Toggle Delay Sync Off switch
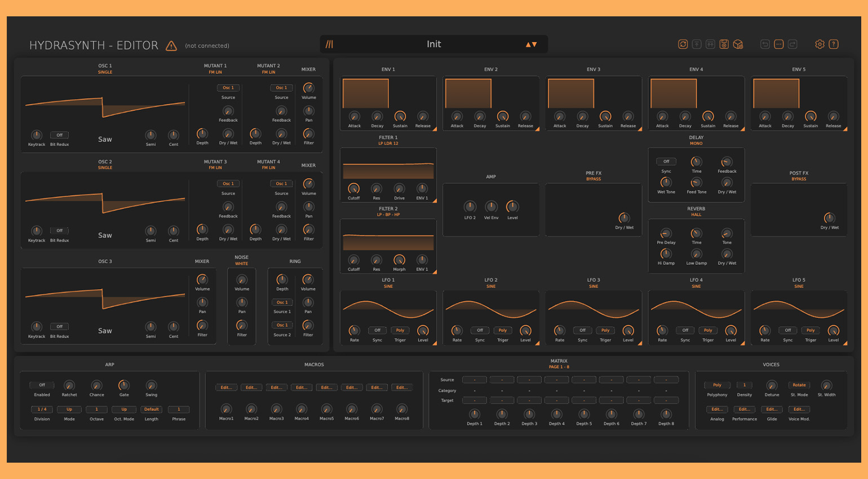Viewport: 868px width, 479px height. coord(666,161)
